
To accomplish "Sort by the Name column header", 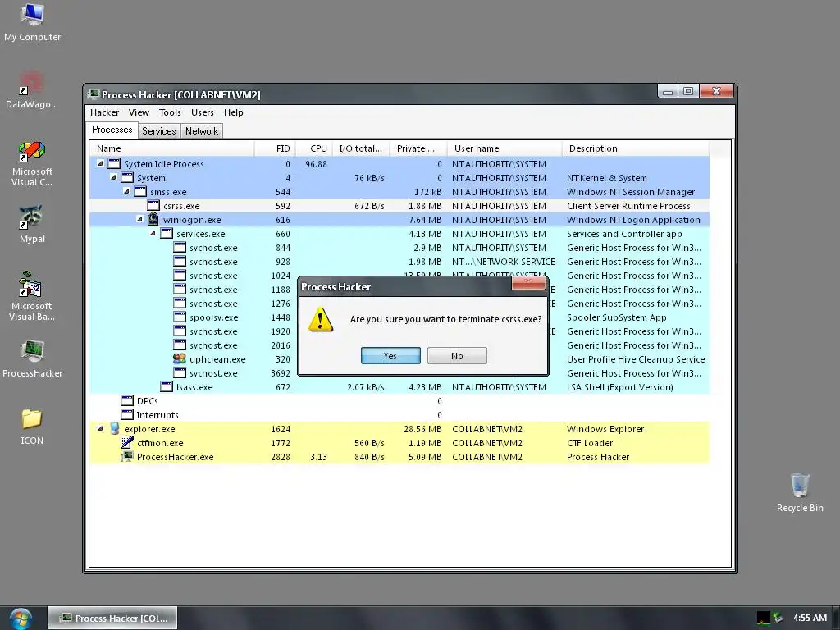I will (x=171, y=148).
